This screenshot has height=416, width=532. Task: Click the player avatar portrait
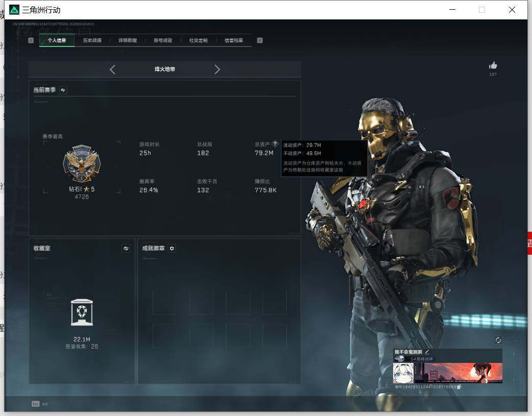403,373
